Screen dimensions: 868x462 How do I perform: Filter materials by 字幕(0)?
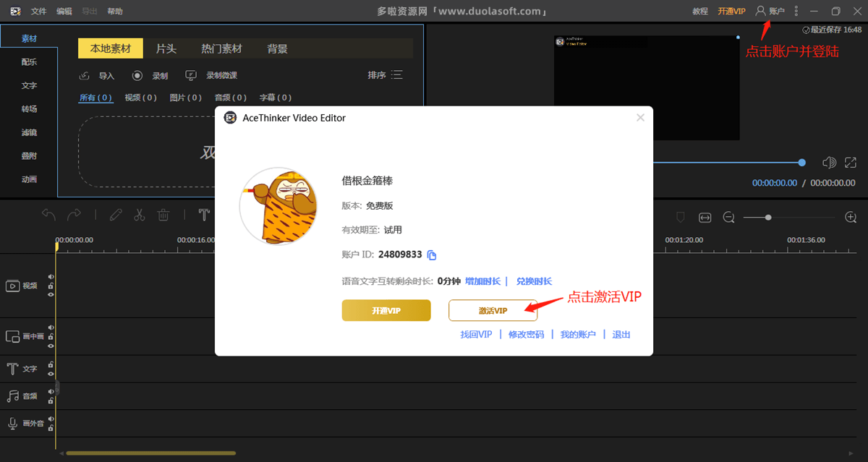(276, 98)
